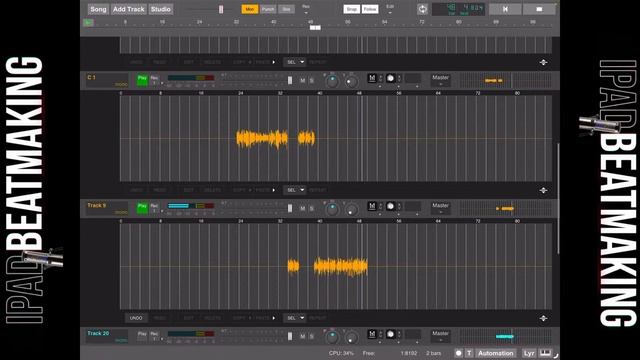Click the Track 9 overview thumbnail
The height and width of the screenshot is (360, 640).
coord(505,208)
